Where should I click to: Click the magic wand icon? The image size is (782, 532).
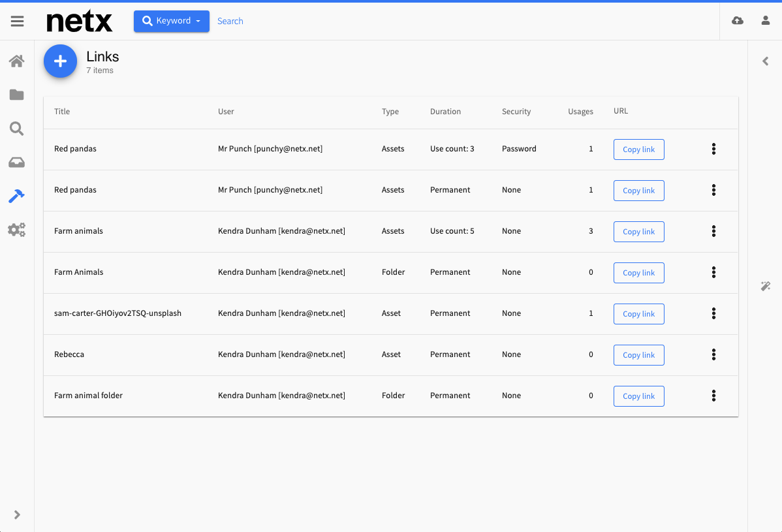pos(765,286)
